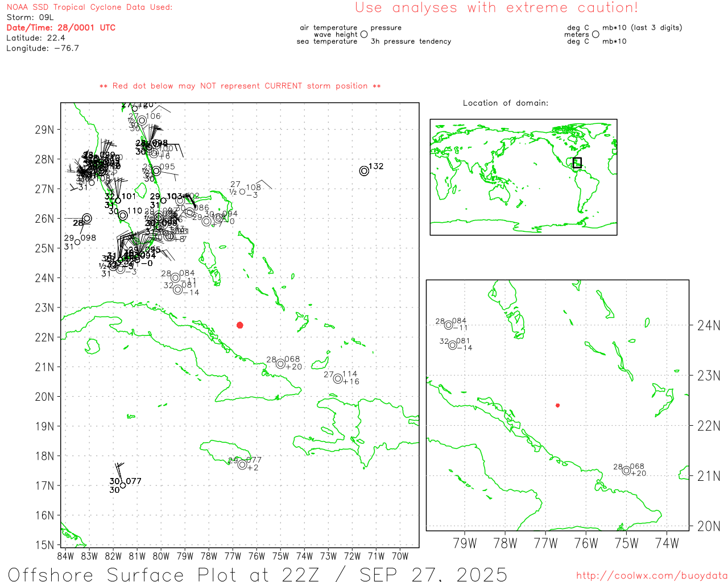Click station 27 108 -3 near 27N
Image resolution: width=728 pixels, height=582 pixels.
243,192
